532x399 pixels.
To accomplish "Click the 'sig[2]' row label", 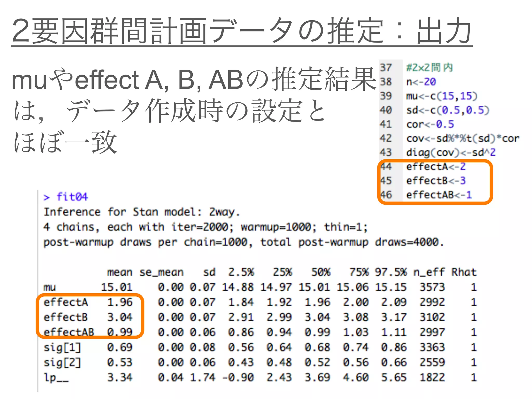I will tap(62, 363).
